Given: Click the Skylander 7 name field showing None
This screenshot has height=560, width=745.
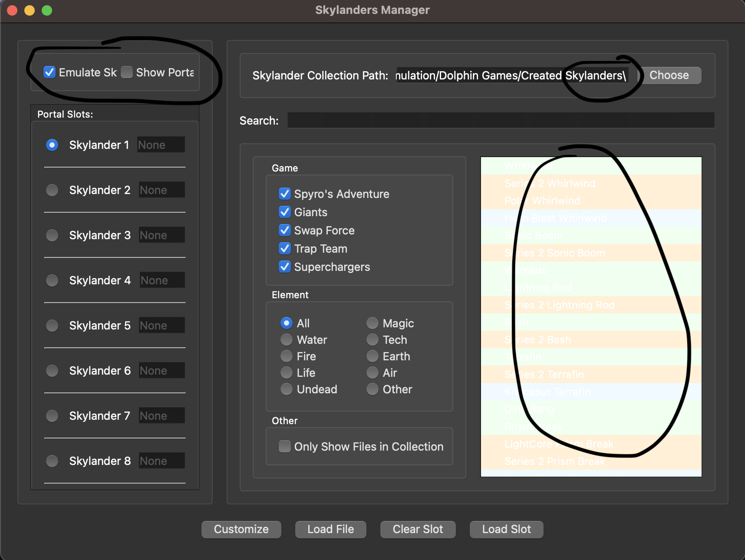Looking at the screenshot, I should click(162, 415).
